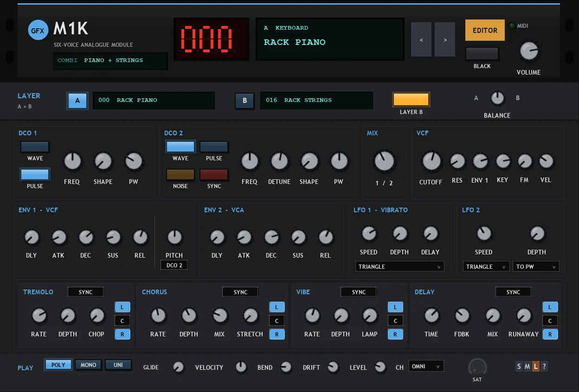Set VIBE routing to C
The height and width of the screenshot is (392, 579).
click(x=395, y=321)
